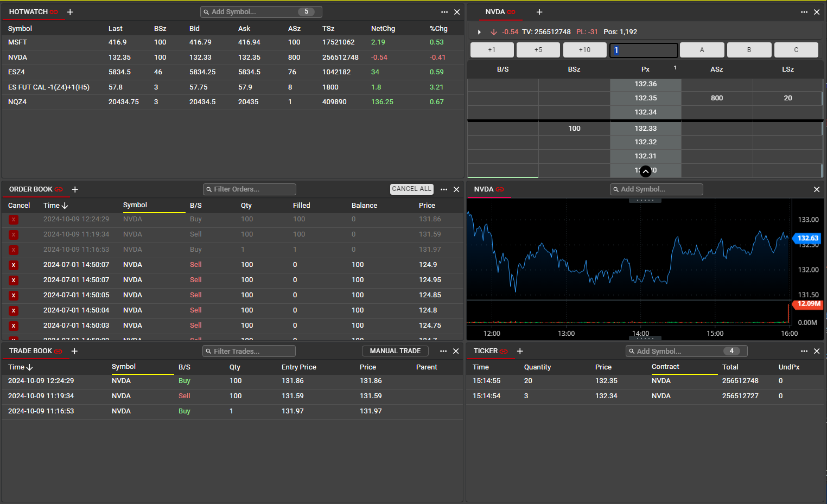Click the 132.33 price level in ladder
Viewport: 827px width, 504px height.
(645, 129)
